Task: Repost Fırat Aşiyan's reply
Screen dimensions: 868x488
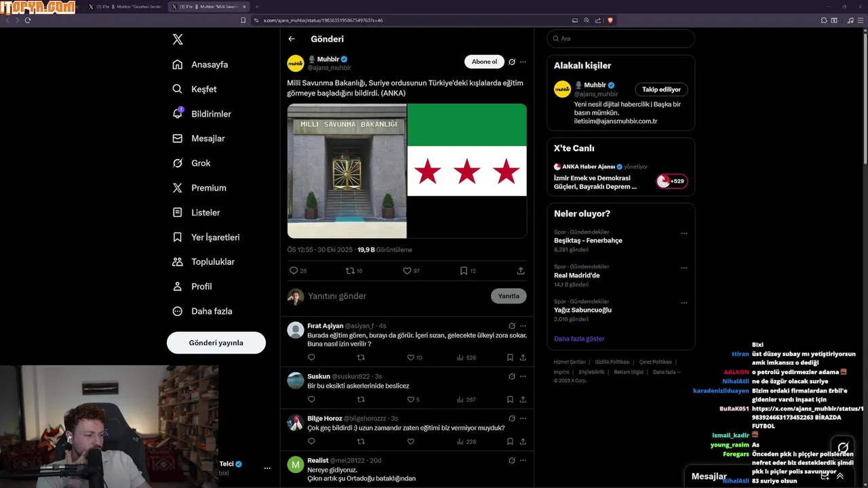Action: [361, 357]
